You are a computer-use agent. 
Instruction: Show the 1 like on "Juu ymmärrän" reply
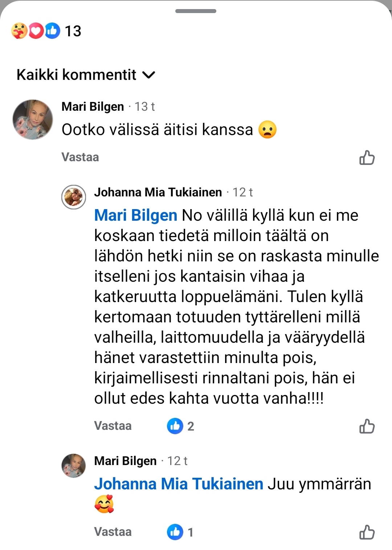tap(180, 532)
